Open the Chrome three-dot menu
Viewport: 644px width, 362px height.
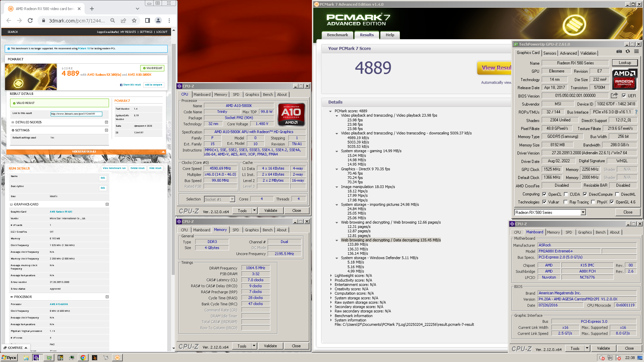click(x=169, y=20)
